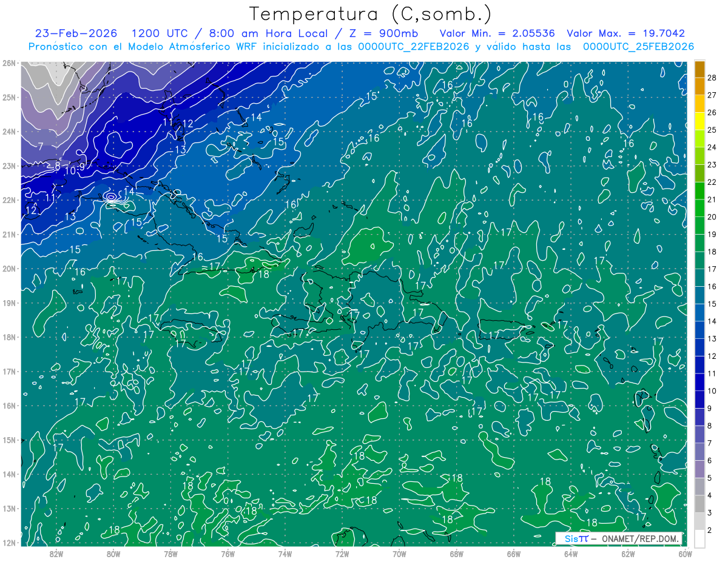The image size is (728, 562).
Task: Click the '1200 UTC' time text
Action: pos(159,33)
